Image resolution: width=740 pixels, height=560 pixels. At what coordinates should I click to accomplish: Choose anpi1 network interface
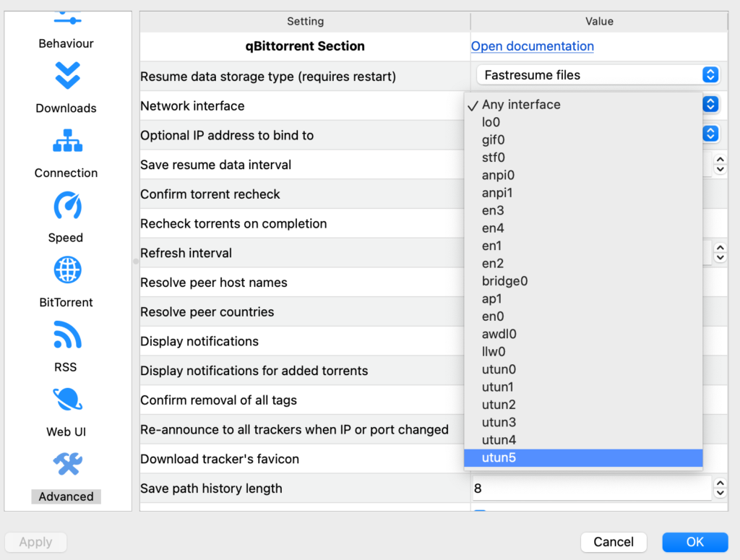click(583, 193)
